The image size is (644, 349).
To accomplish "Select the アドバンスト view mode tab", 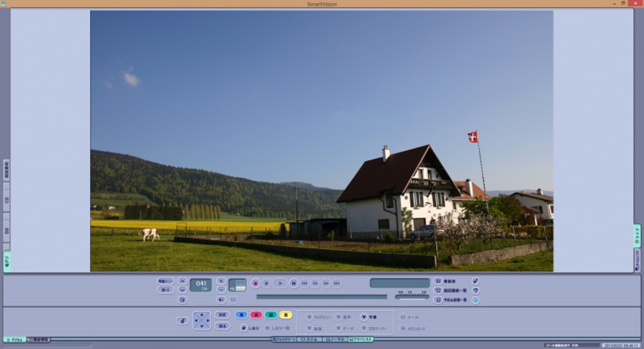I will tap(361, 339).
